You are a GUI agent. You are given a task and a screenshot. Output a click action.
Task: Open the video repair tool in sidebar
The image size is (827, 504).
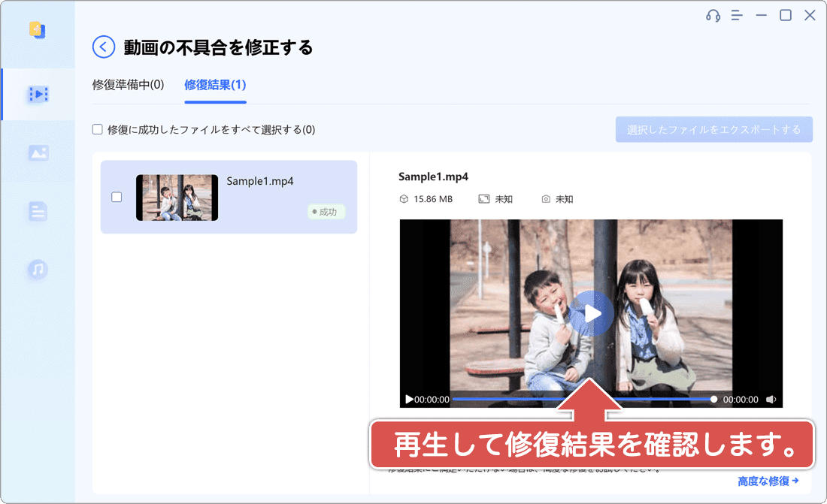[x=38, y=94]
